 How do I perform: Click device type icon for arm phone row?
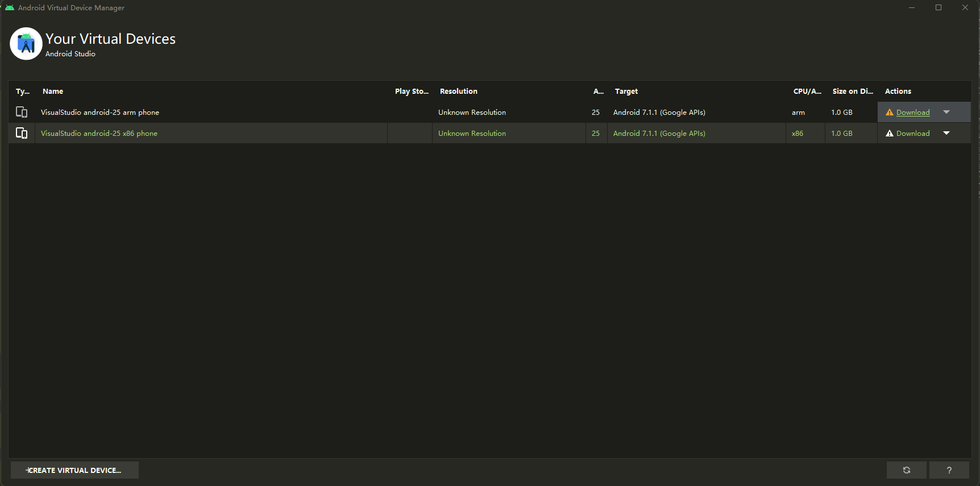tap(22, 112)
